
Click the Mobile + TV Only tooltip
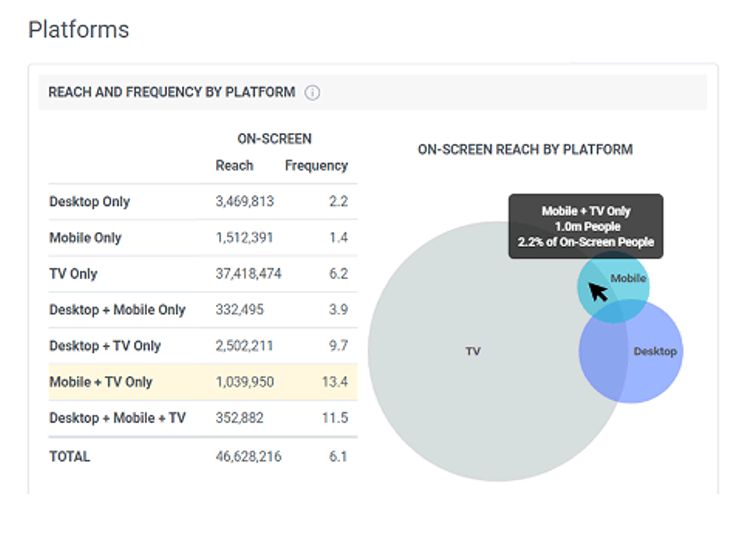(x=585, y=226)
